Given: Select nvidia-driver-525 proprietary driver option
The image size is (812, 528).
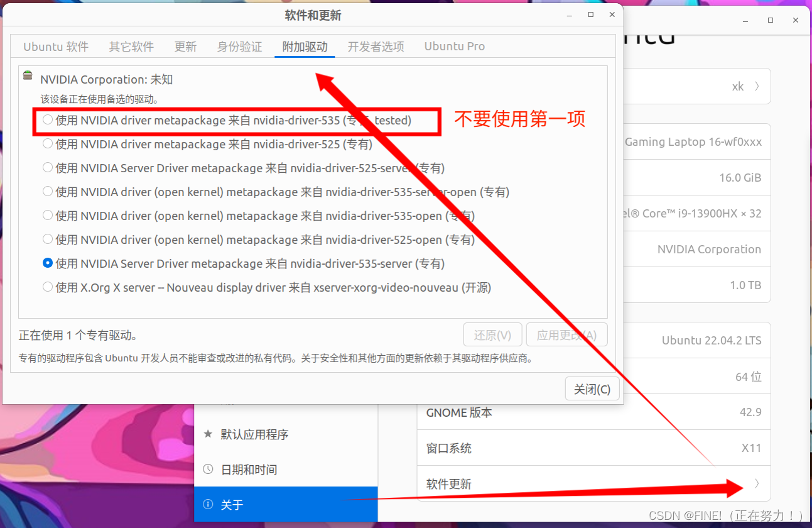Looking at the screenshot, I should (48, 144).
